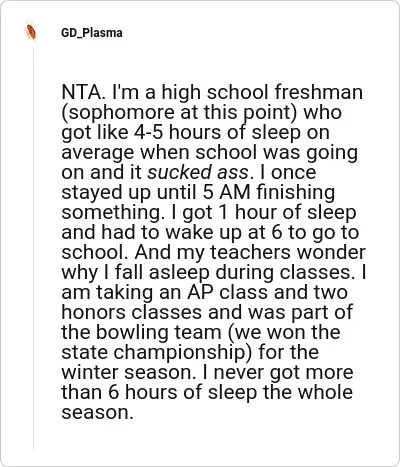Click the phrase "stayed up until 5 AM"
This screenshot has height=467, width=400.
click(156, 193)
